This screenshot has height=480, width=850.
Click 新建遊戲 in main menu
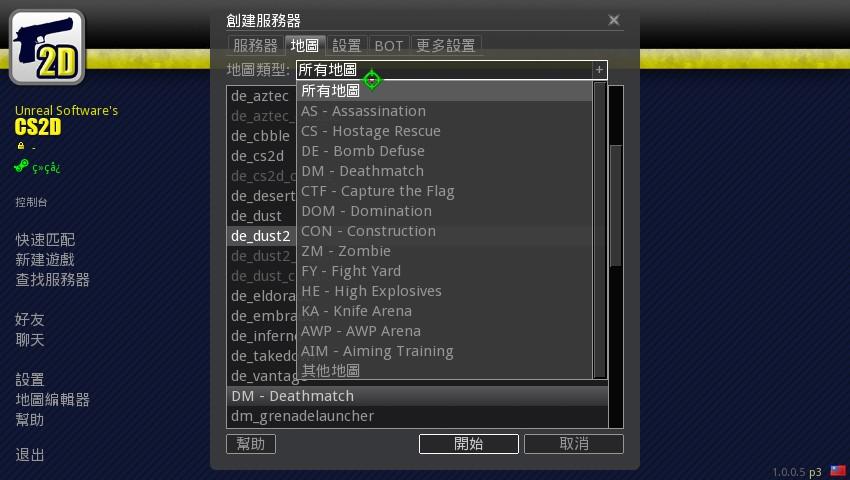click(45, 260)
